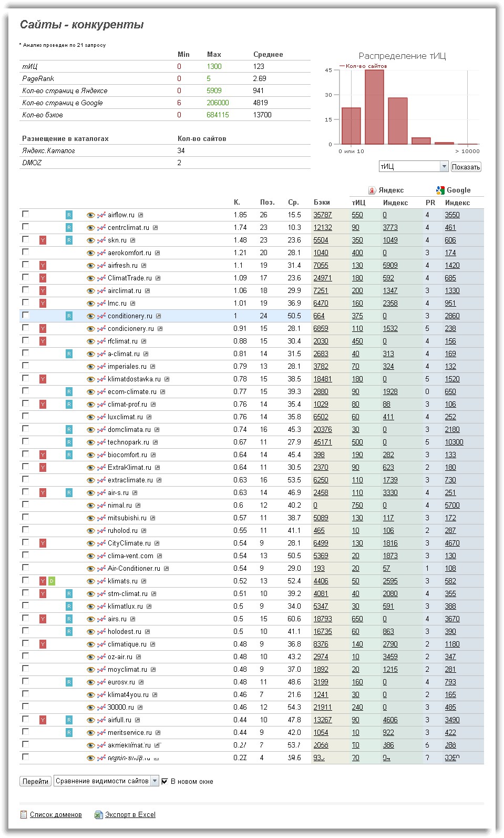504x838 pixels.
Task: Click the red Y badge in klimatdostavka.ru row
Action: coord(43,379)
